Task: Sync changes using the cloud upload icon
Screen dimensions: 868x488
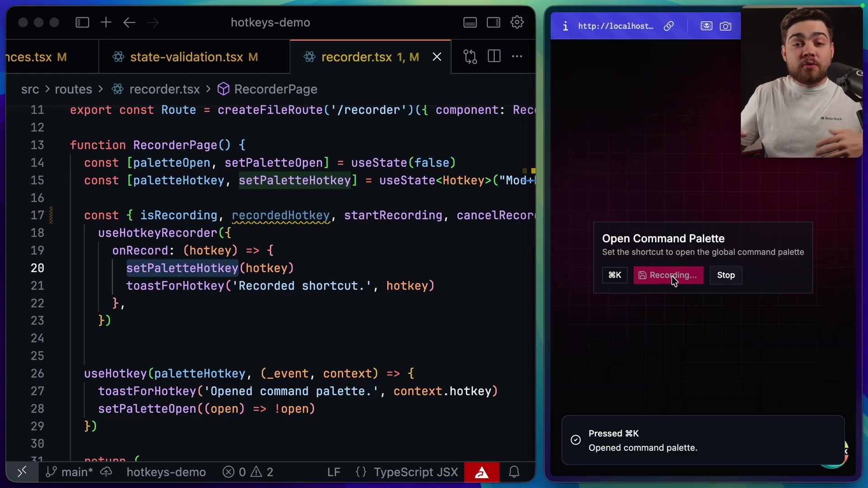Action: click(x=106, y=472)
